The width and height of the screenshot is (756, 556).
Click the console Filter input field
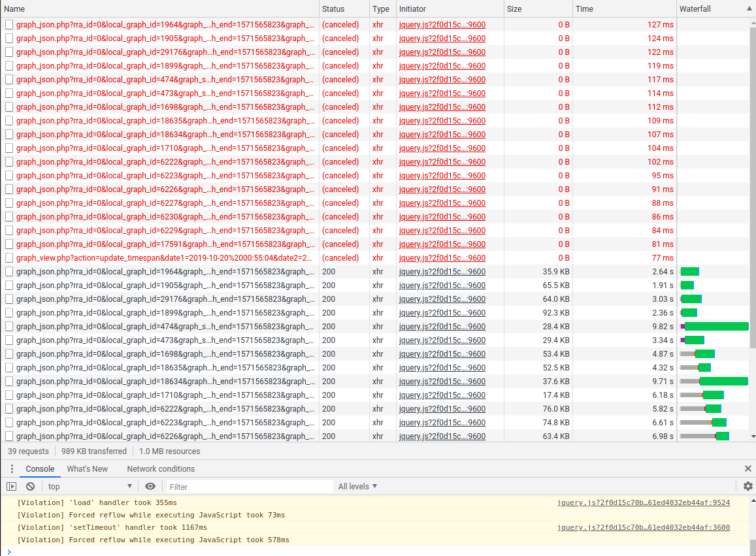(x=250, y=487)
